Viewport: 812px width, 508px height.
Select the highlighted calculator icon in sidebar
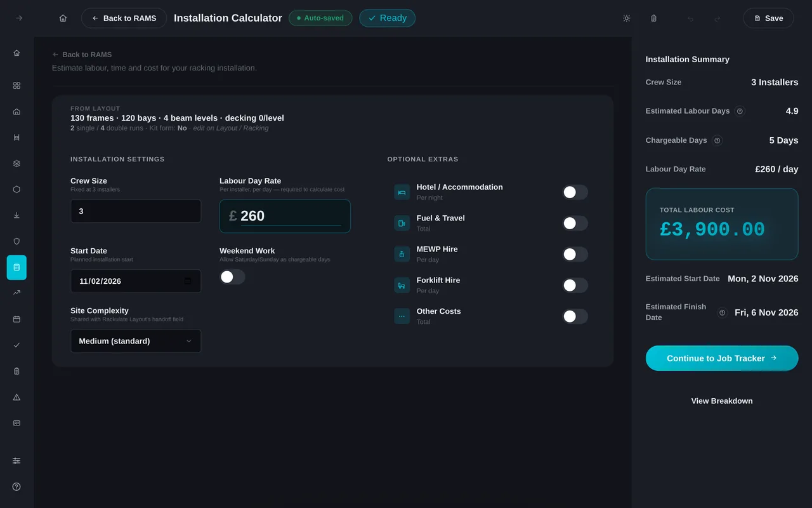16,267
